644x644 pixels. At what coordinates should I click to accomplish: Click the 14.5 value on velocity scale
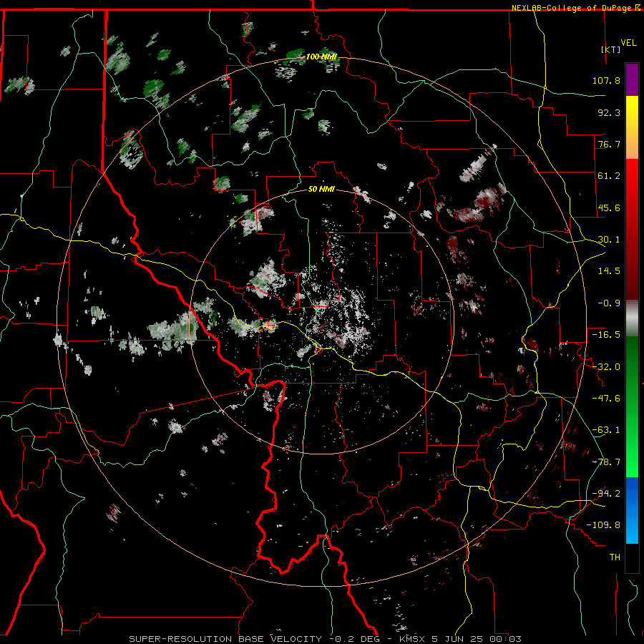(609, 271)
